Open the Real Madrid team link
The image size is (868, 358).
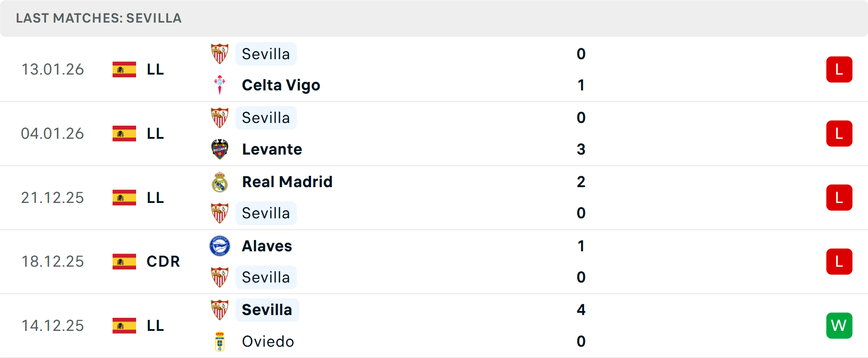pos(287,182)
